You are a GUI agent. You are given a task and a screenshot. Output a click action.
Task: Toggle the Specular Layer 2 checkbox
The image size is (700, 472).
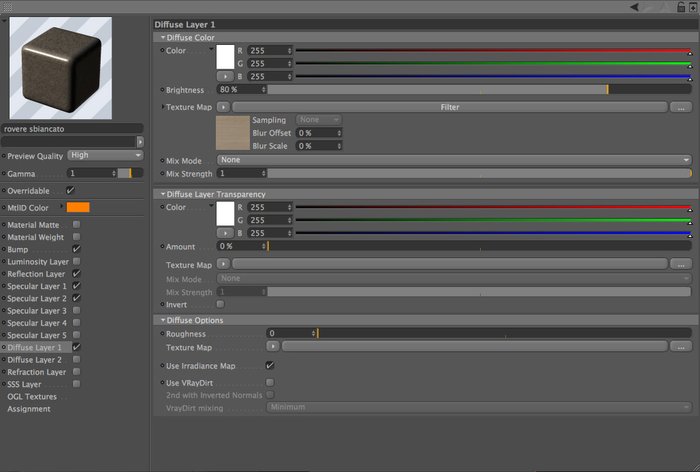(x=76, y=298)
